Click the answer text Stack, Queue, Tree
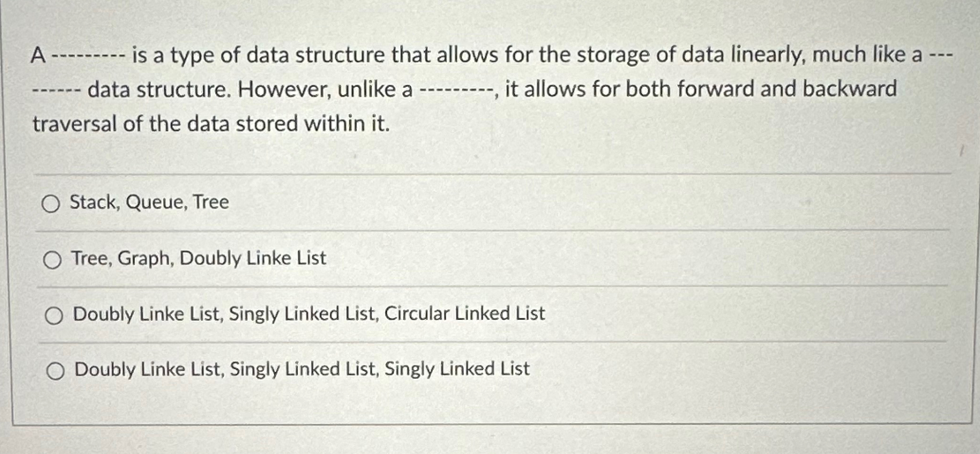This screenshot has width=980, height=454. pos(148,202)
